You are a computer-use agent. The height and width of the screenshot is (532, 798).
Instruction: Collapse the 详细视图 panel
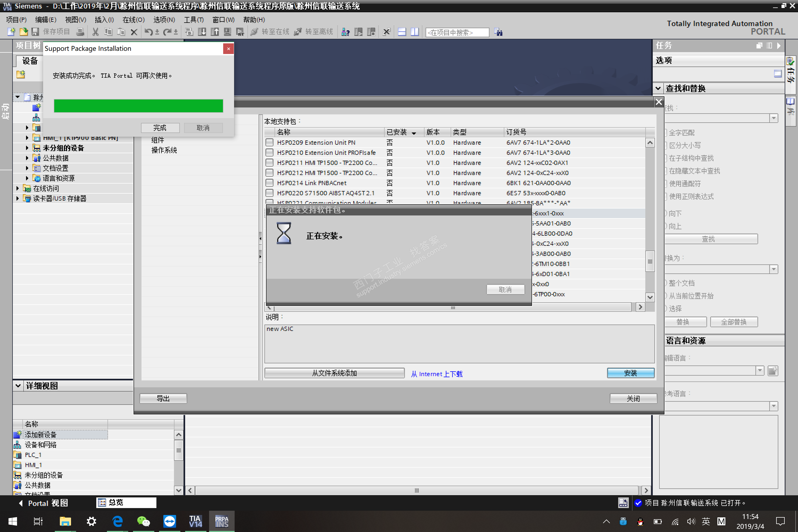[x=18, y=386]
